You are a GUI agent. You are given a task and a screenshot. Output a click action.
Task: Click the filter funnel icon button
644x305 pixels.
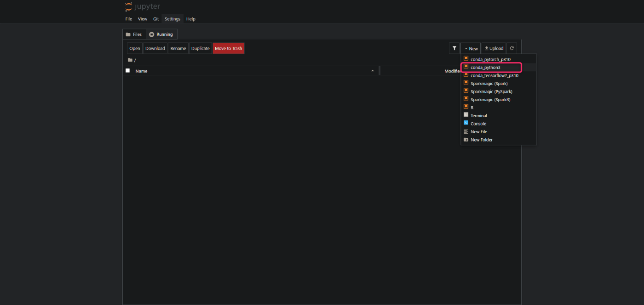click(x=454, y=48)
